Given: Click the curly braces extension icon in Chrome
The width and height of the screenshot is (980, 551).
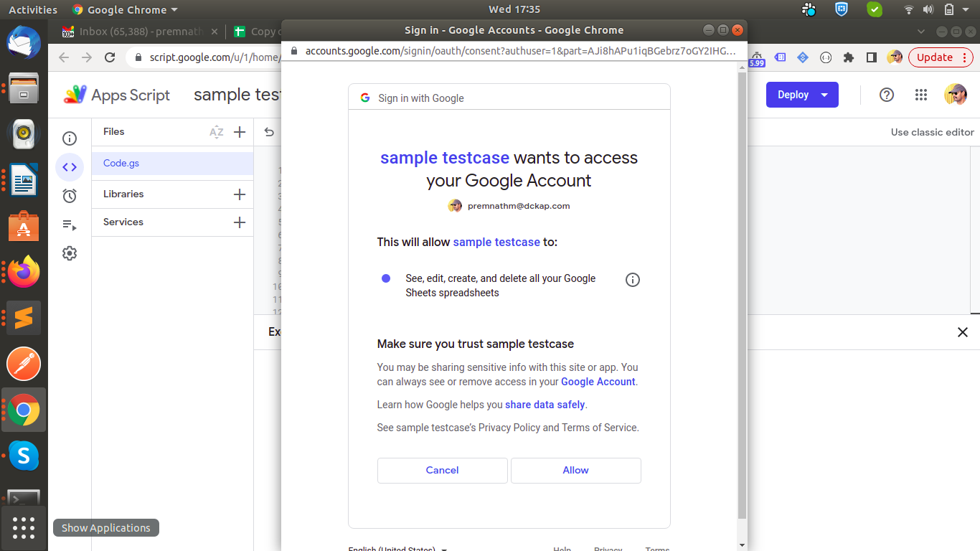Looking at the screenshot, I should pyautogui.click(x=826, y=57).
